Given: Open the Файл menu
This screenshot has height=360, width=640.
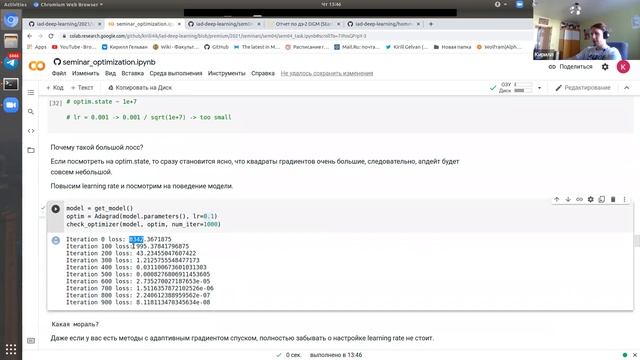Looking at the screenshot, I should (x=59, y=73).
